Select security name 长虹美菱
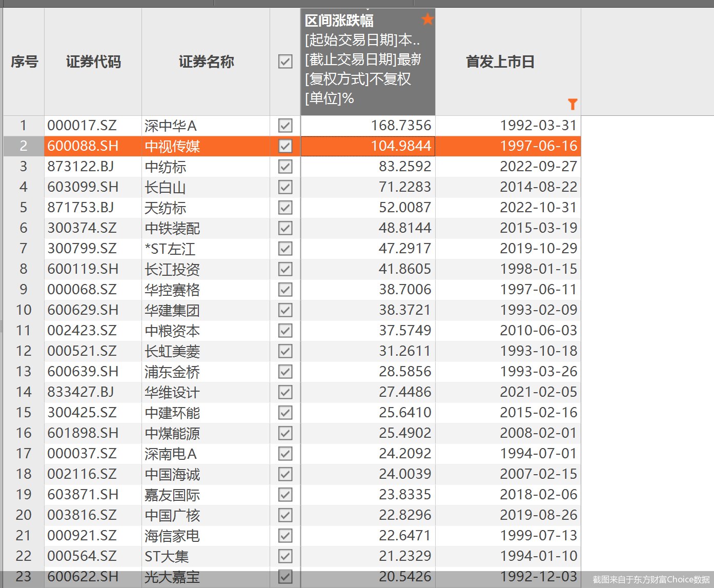The image size is (714, 588). pyautogui.click(x=172, y=351)
